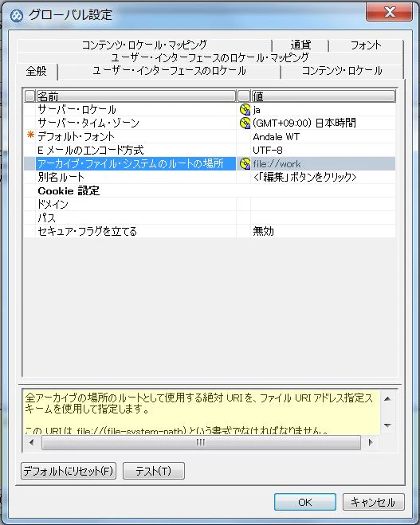Image resolution: width=420 pixels, height=525 pixels.
Task: Click the 'ja' value cell
Action: 324,109
